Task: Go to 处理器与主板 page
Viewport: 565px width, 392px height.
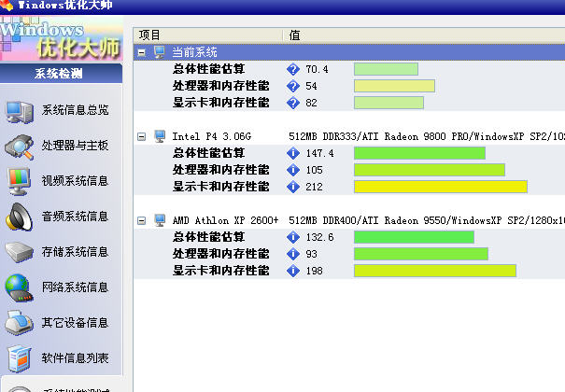Action: 75,146
